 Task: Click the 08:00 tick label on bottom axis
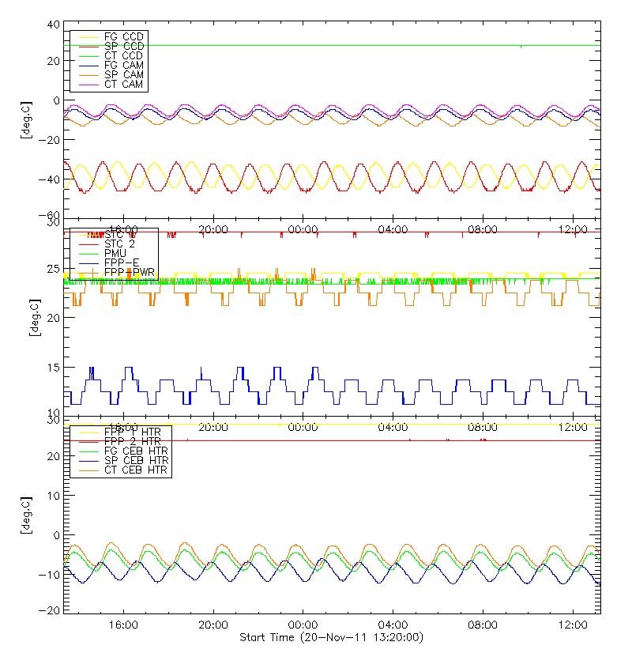tap(483, 625)
